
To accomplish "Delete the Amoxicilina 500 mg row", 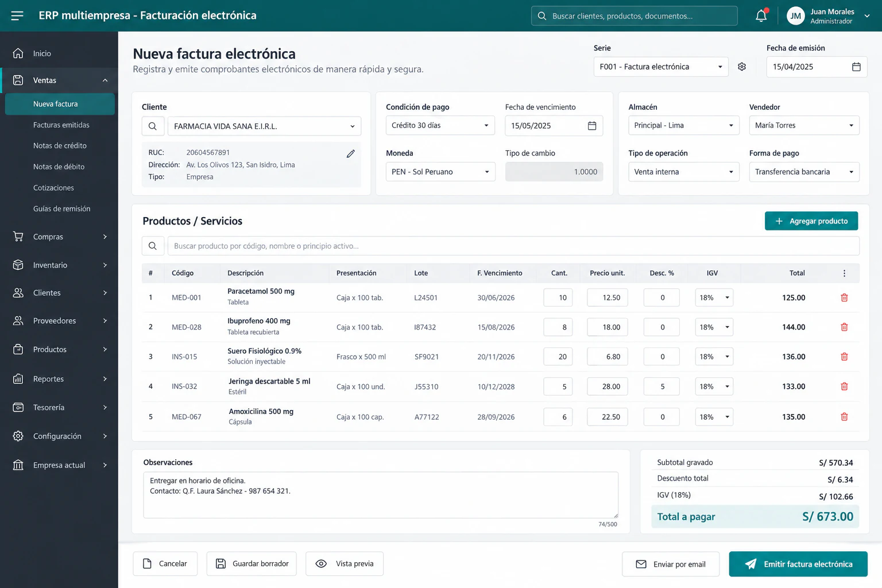I will pos(844,417).
